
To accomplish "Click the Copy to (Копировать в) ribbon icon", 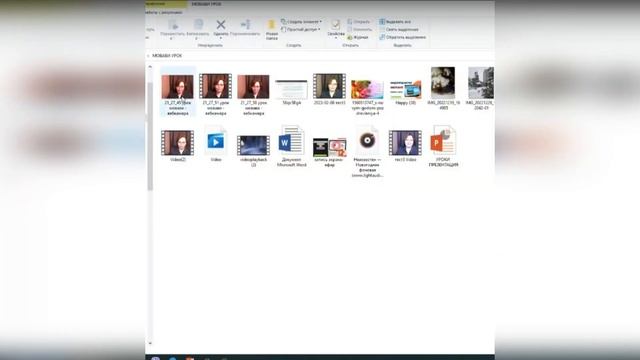I will (x=198, y=25).
